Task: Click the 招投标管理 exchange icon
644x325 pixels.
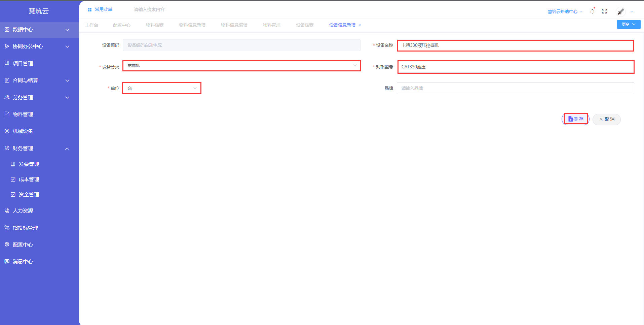Action: coord(7,228)
